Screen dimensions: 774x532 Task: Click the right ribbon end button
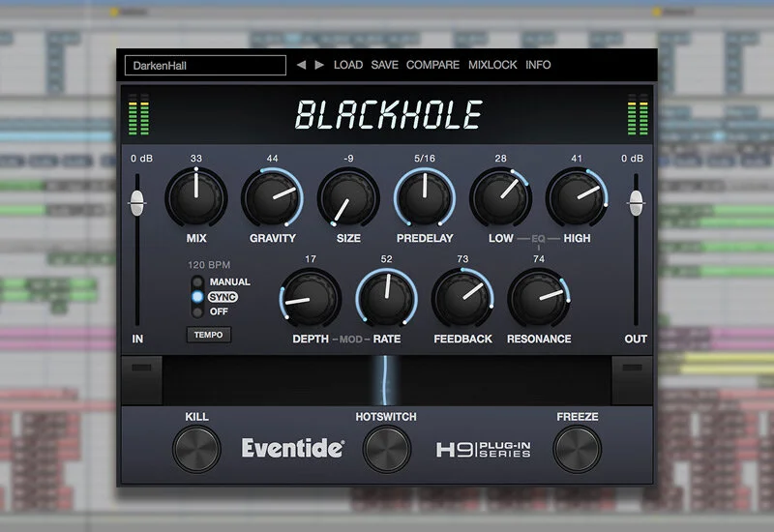[633, 380]
